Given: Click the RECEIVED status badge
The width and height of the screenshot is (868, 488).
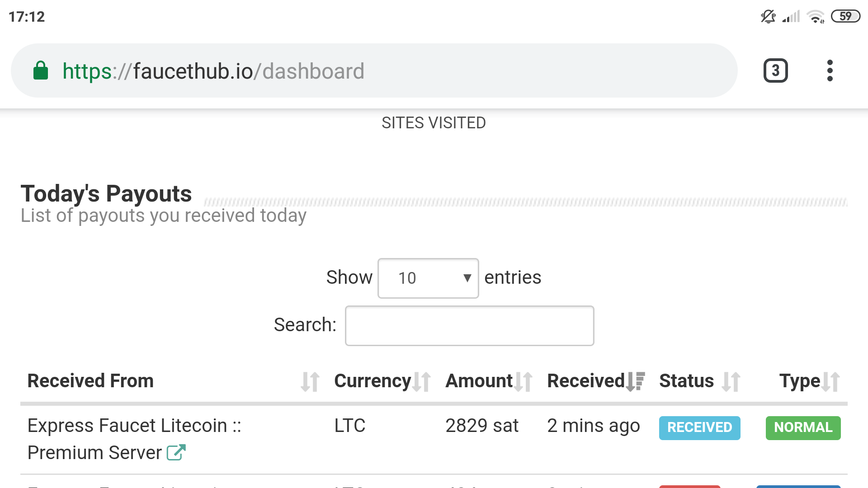Looking at the screenshot, I should tap(699, 427).
